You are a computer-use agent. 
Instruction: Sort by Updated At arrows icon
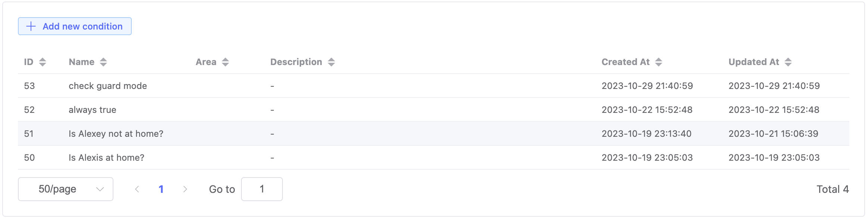[x=788, y=62]
